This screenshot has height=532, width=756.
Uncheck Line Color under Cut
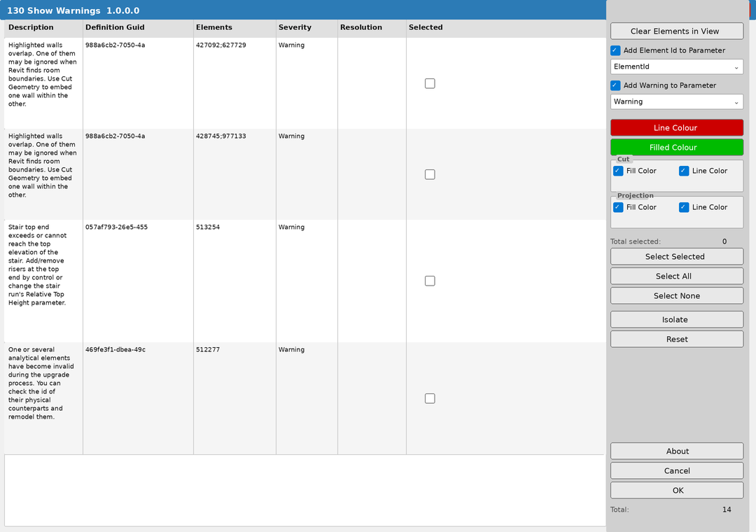click(684, 169)
